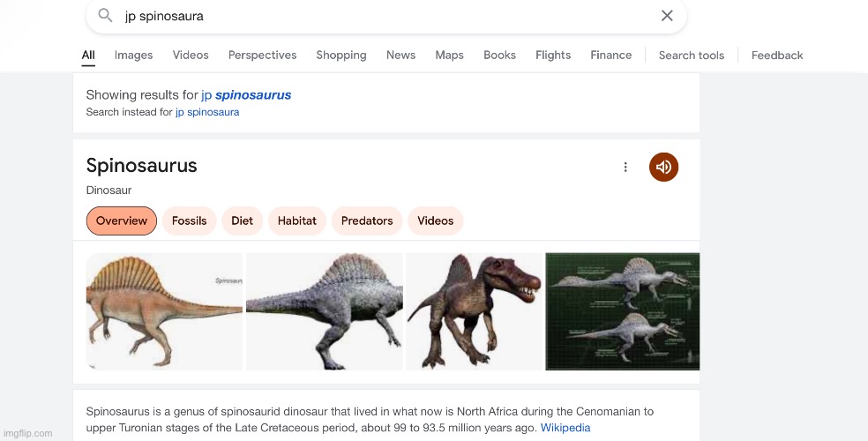This screenshot has height=441, width=868.
Task: Toggle the Habitat filter chip
Action: tap(297, 220)
